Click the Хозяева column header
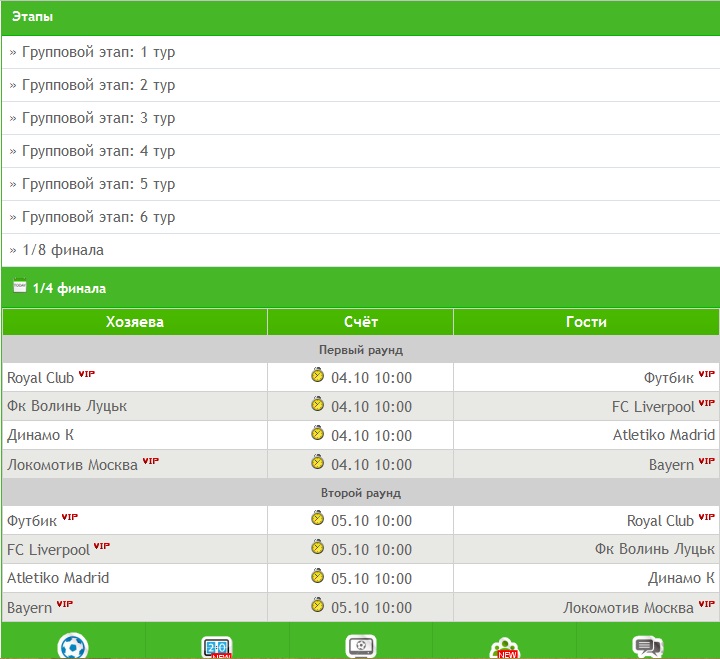 (x=135, y=322)
